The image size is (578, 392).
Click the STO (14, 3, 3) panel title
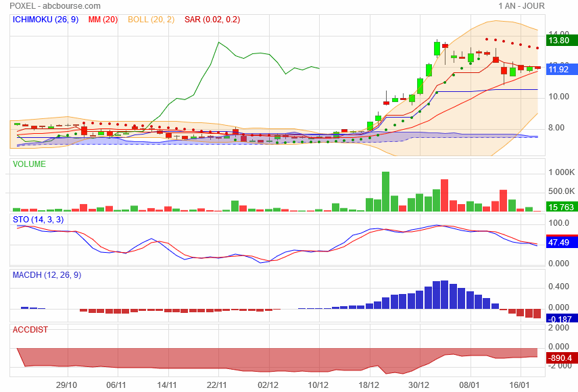tap(38, 220)
